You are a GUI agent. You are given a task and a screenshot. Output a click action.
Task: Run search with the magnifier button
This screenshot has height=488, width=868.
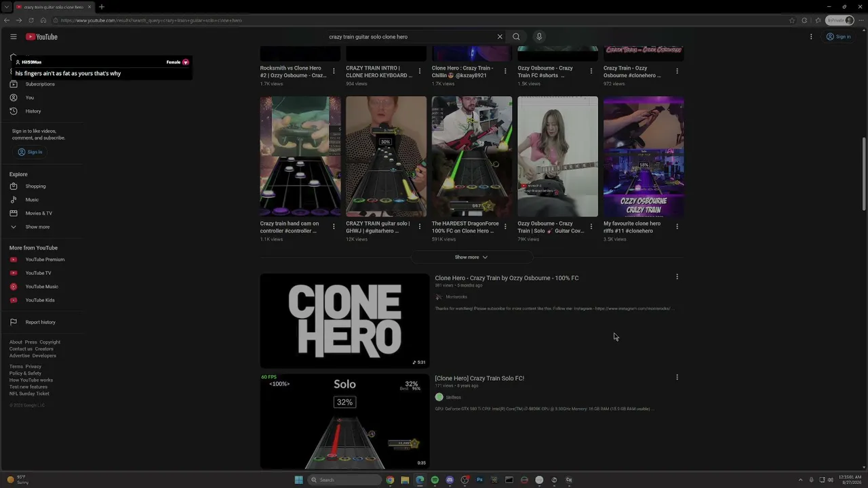[x=516, y=37]
